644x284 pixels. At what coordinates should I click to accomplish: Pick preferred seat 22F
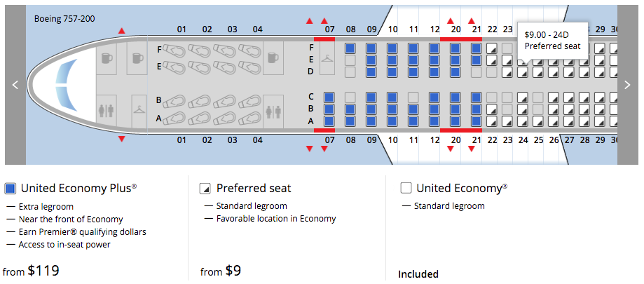point(493,48)
